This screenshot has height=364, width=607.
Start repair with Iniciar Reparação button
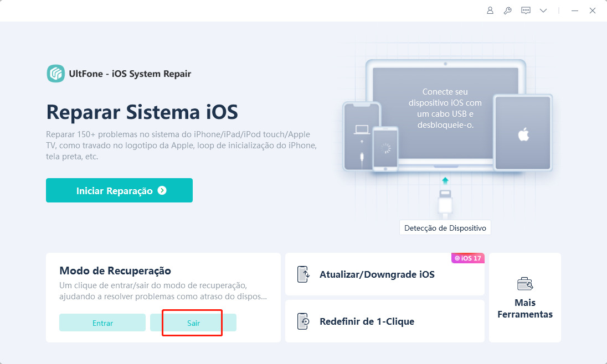click(119, 190)
